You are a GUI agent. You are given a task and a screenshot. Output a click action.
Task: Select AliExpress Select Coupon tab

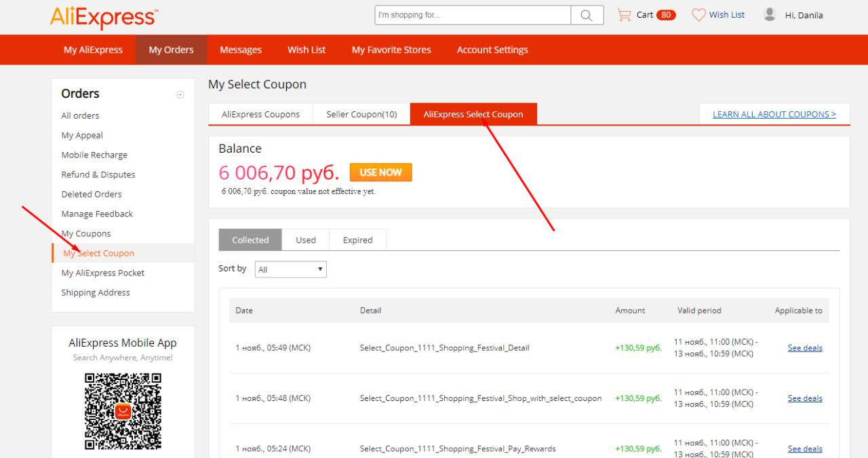(x=473, y=114)
